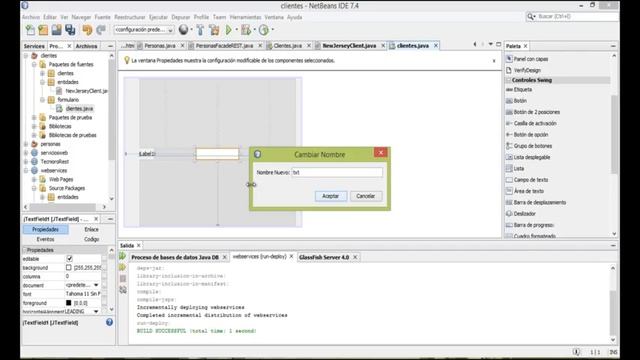The width and height of the screenshot is (640, 360).
Task: Click the Redo toolbar icon
Action: click(101, 30)
